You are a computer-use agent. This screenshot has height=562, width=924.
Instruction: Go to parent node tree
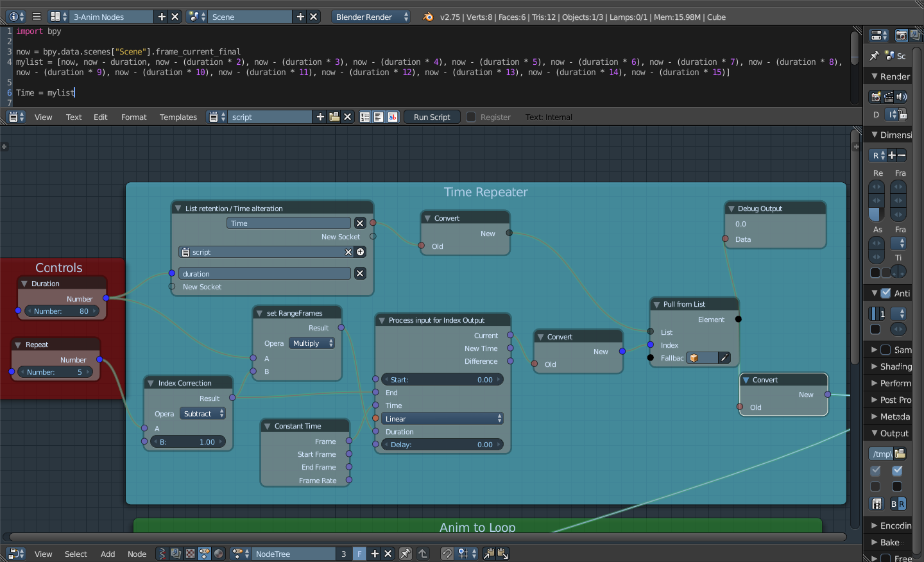(x=423, y=554)
